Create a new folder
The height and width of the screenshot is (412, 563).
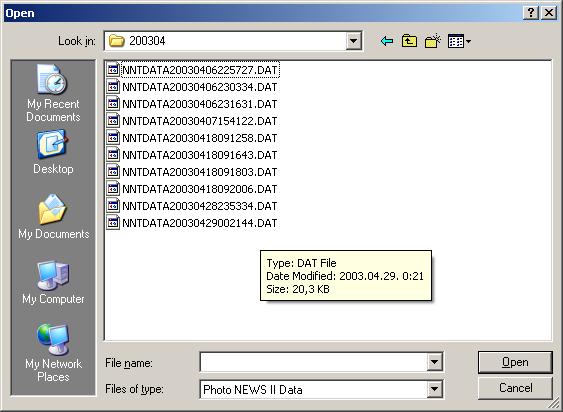point(433,41)
